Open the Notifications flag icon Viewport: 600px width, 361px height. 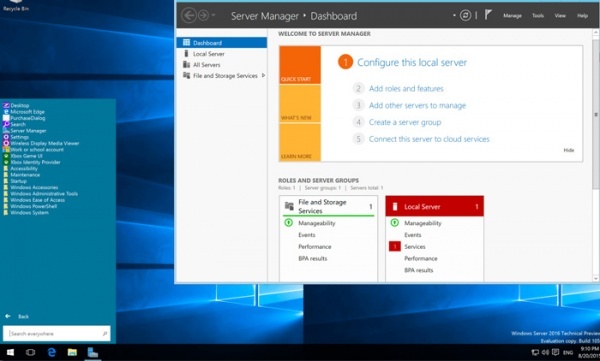tap(488, 15)
